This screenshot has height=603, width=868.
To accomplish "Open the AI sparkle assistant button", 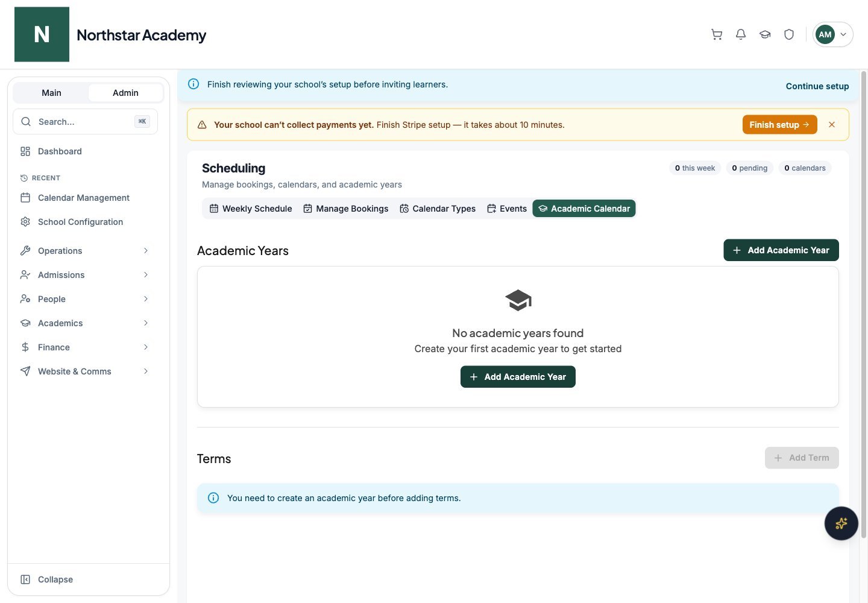I will coord(841,523).
